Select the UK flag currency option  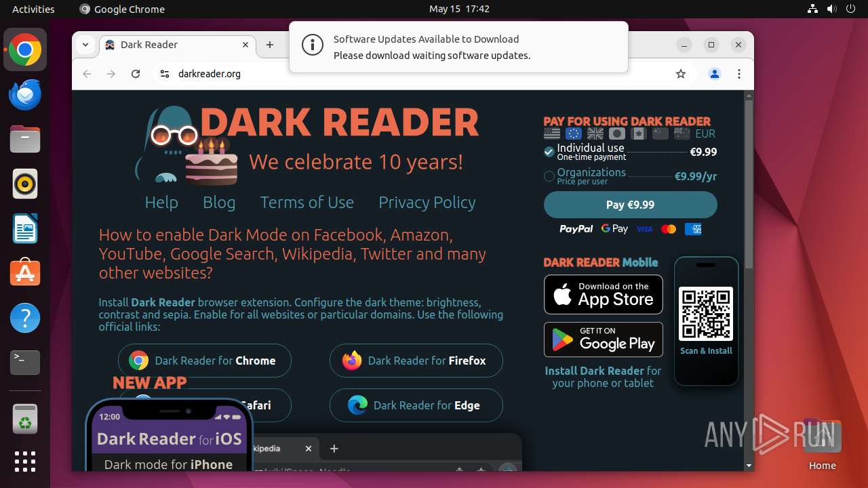tap(595, 134)
